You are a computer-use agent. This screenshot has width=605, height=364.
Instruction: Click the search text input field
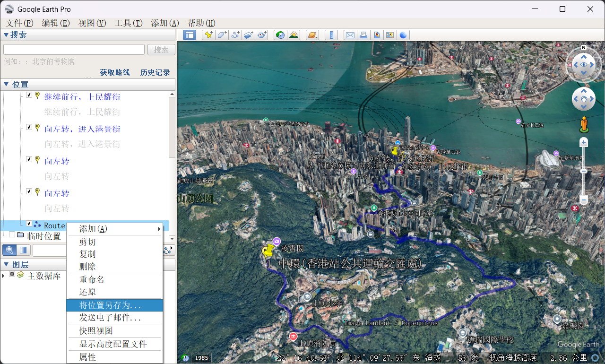click(x=74, y=50)
